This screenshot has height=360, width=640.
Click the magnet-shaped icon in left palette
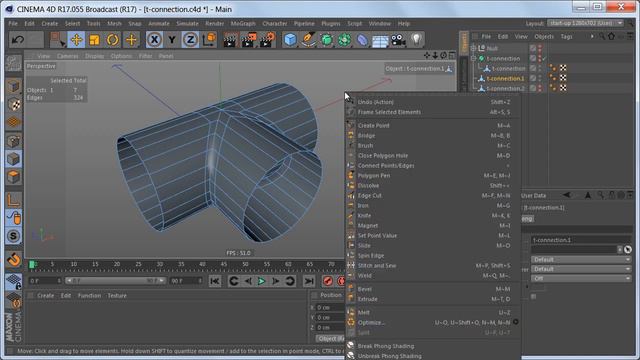click(13, 260)
